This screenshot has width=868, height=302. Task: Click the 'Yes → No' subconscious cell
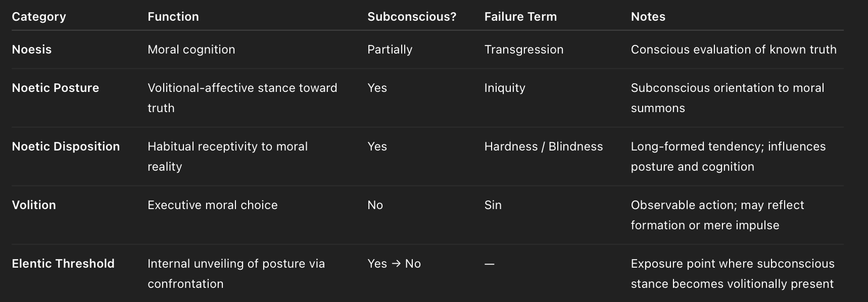[394, 264]
